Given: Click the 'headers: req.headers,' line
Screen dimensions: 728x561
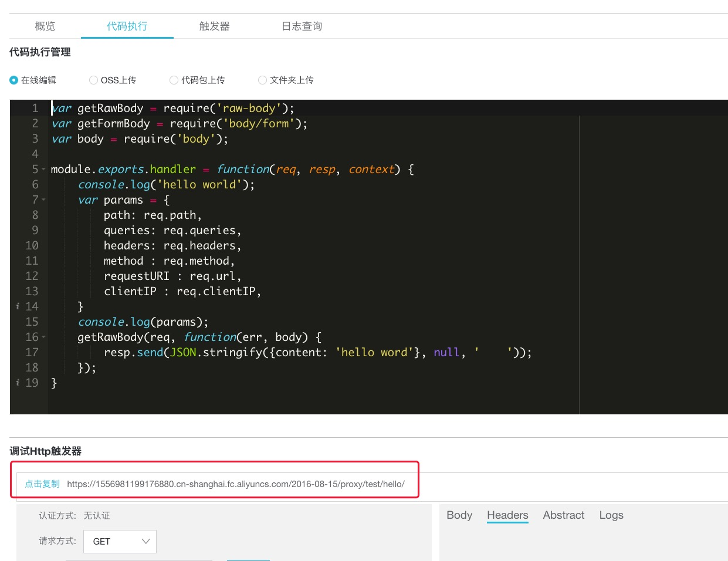Looking at the screenshot, I should [172, 246].
